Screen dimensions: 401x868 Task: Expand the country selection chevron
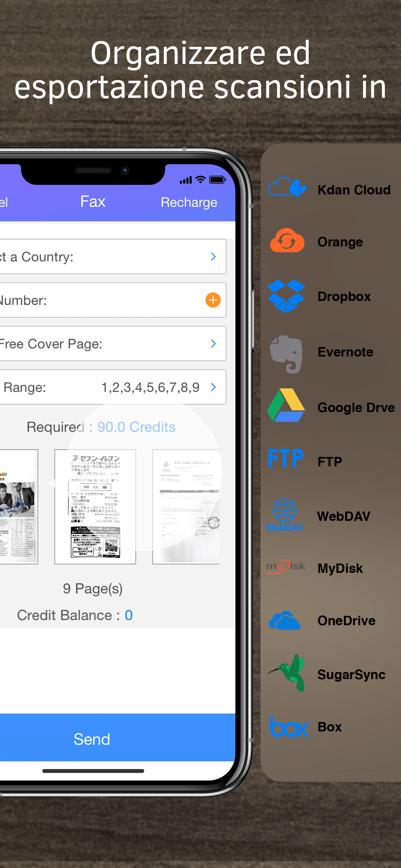(213, 257)
